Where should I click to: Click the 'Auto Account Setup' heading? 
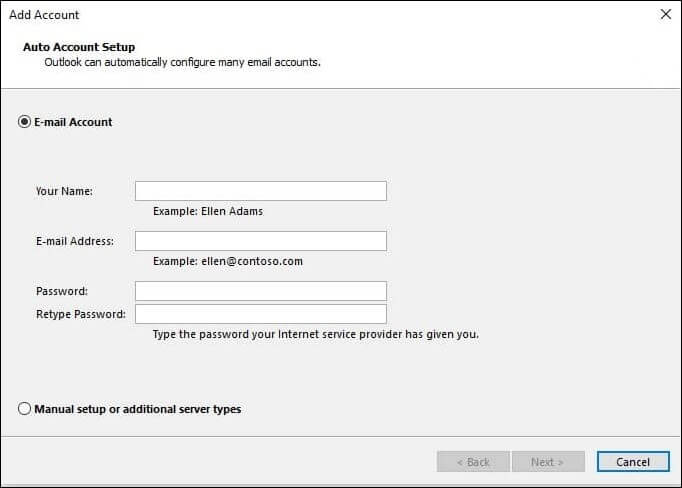click(x=79, y=47)
